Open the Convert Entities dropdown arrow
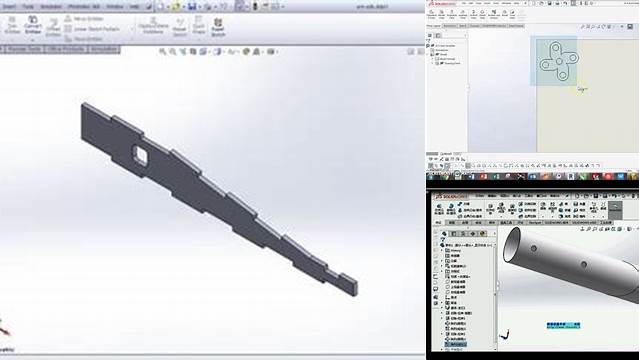Viewport: 639px width, 360px height. [33, 40]
